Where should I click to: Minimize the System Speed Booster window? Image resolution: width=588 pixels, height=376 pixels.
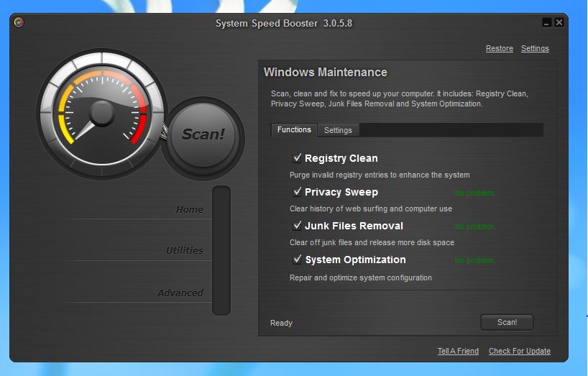[x=547, y=22]
